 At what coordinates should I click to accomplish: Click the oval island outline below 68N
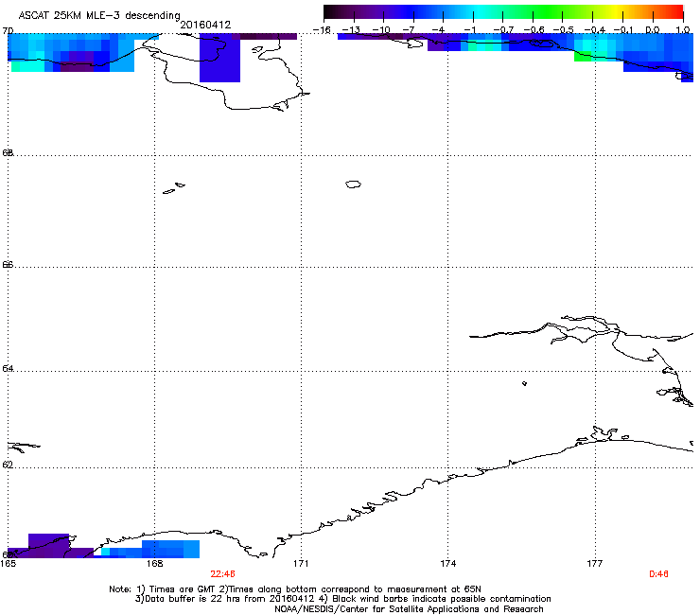tap(353, 184)
